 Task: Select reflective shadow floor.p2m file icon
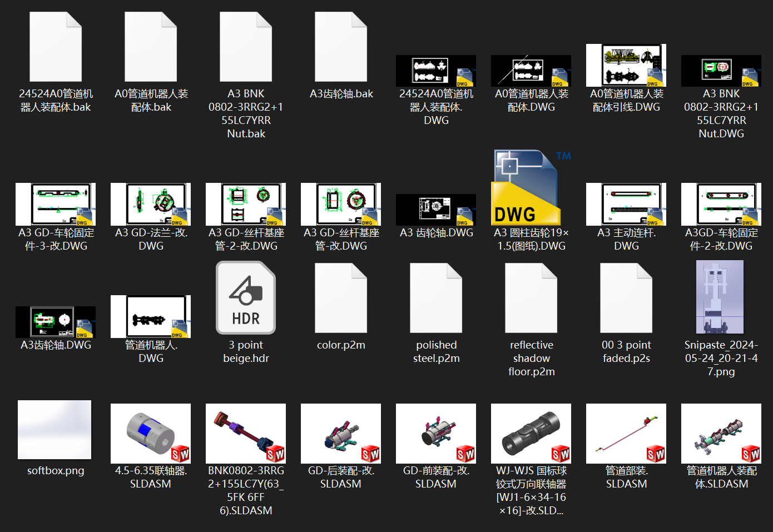click(x=531, y=298)
